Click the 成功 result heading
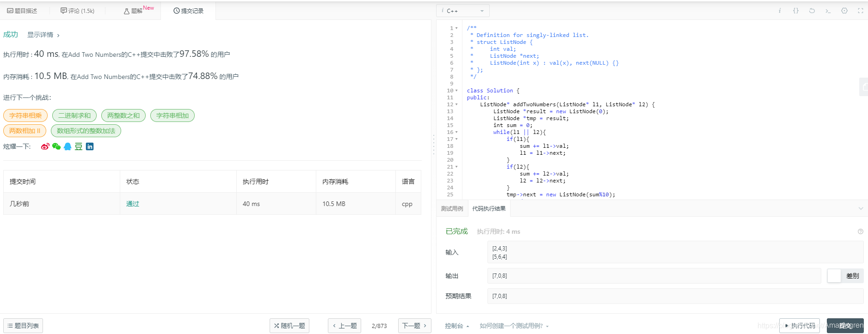The height and width of the screenshot is (334, 868). pos(11,35)
